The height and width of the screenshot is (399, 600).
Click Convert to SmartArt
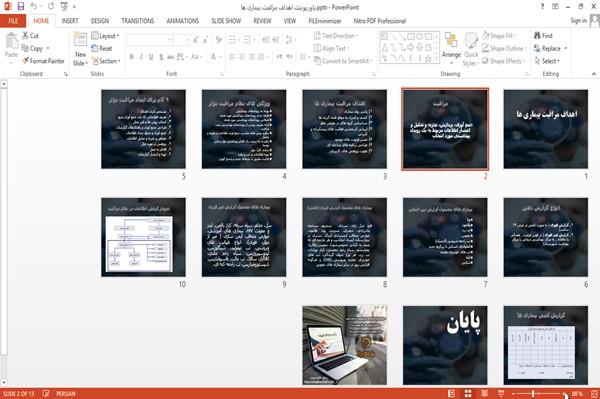tap(343, 61)
